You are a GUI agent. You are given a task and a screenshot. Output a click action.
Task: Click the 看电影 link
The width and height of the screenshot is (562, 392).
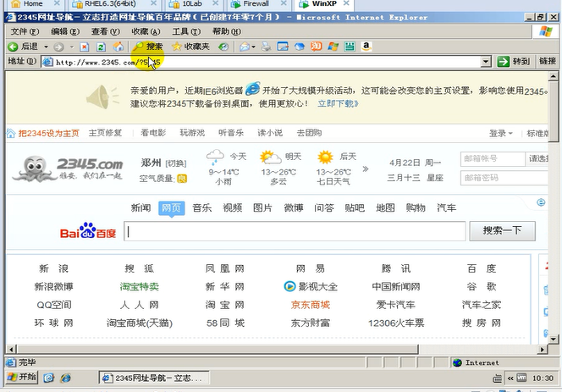pyautogui.click(x=153, y=133)
